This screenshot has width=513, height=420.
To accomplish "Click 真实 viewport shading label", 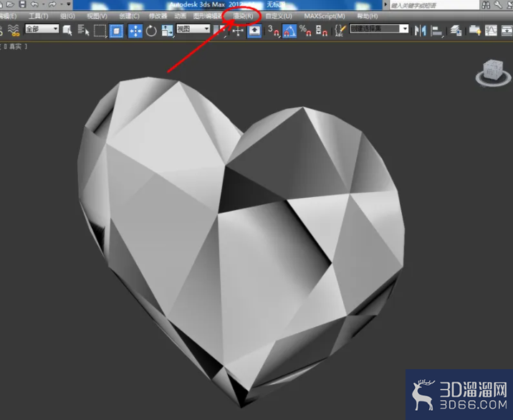I will pos(15,47).
